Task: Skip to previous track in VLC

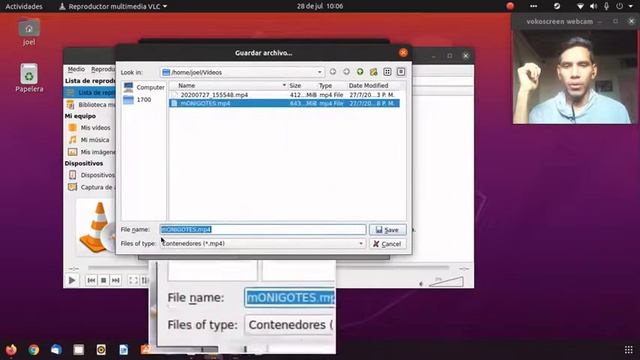Action: pyautogui.click(x=91, y=280)
